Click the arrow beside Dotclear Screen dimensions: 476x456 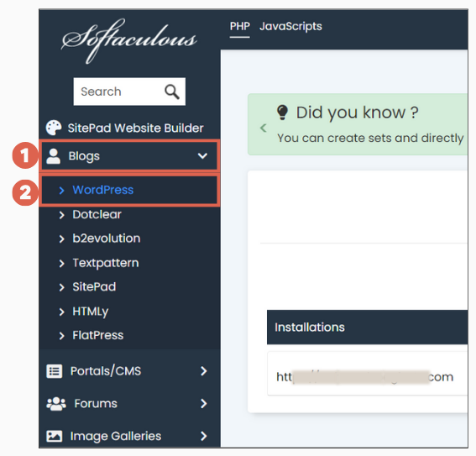click(x=61, y=215)
